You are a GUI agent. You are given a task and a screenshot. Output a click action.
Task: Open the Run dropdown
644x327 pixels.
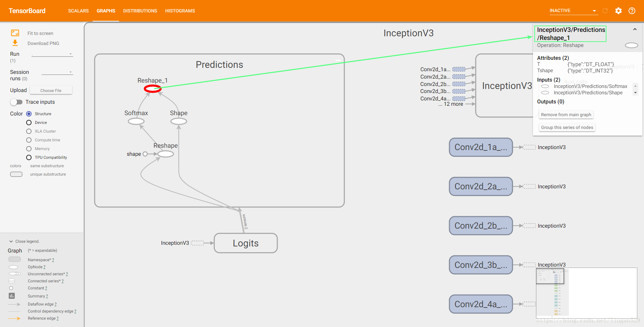(x=52, y=54)
